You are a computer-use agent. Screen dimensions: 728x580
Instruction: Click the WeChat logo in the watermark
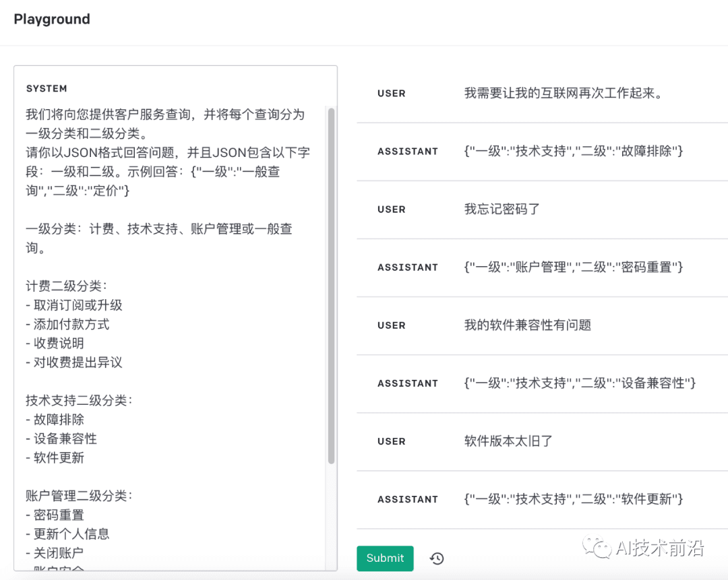pyautogui.click(x=598, y=547)
